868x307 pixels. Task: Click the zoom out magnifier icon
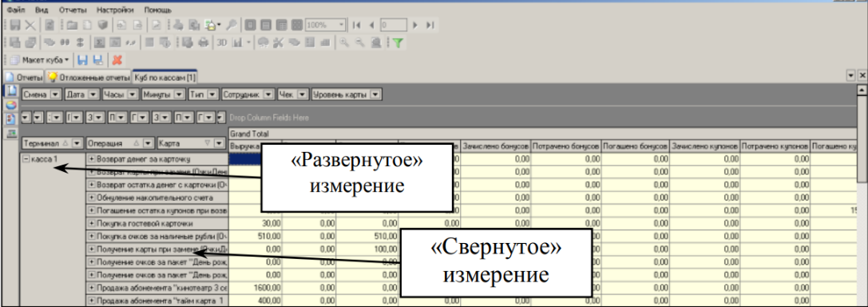point(359,42)
